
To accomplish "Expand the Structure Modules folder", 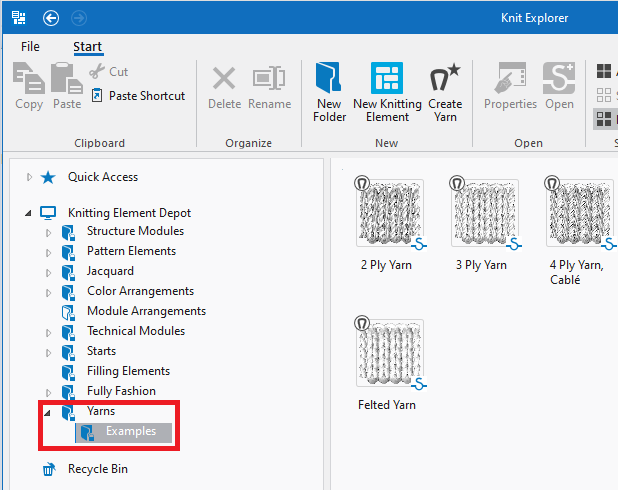I will click(48, 232).
